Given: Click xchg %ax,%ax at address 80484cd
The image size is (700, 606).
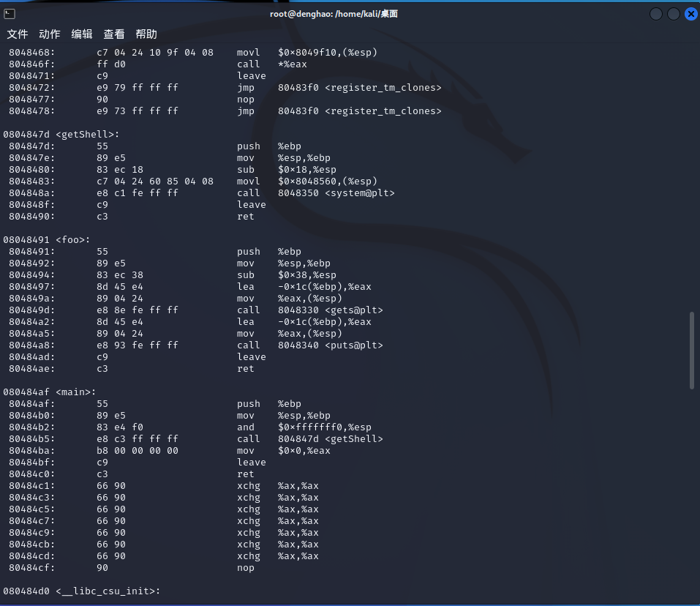Looking at the screenshot, I should click(278, 556).
